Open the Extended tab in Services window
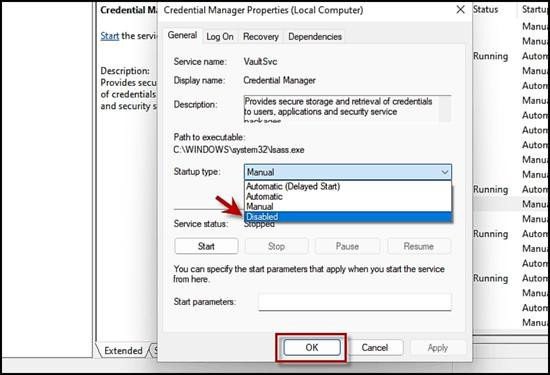550x375 pixels. point(123,350)
